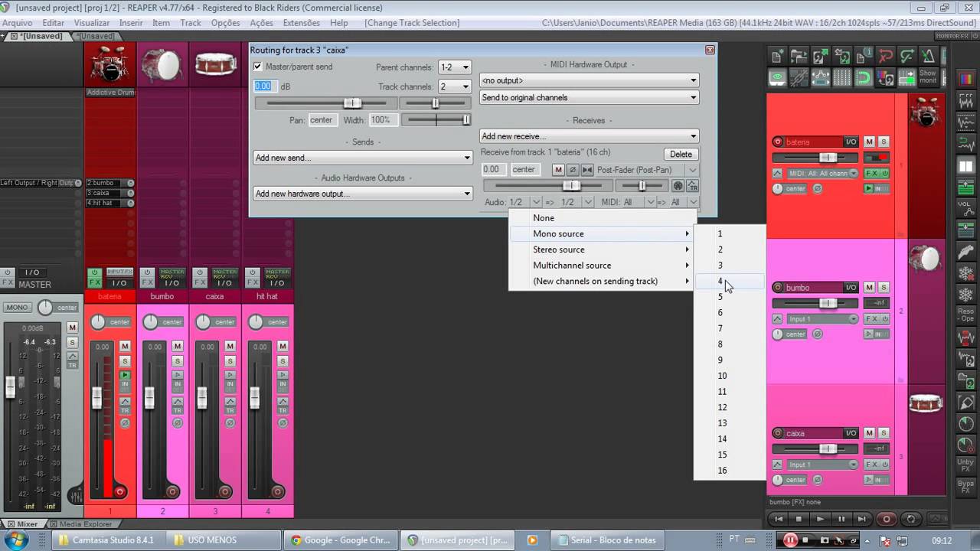This screenshot has width=980, height=551.
Task: Open the Opções menu
Action: (x=225, y=23)
